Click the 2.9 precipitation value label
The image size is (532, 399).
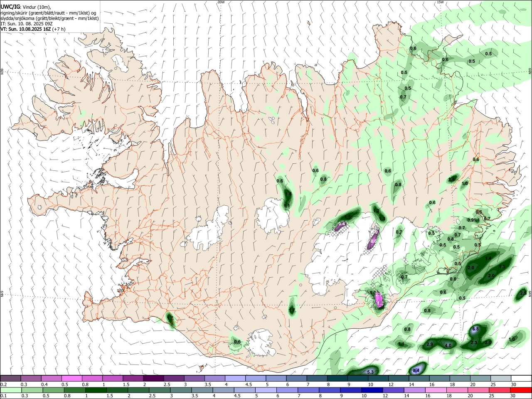pos(430,344)
